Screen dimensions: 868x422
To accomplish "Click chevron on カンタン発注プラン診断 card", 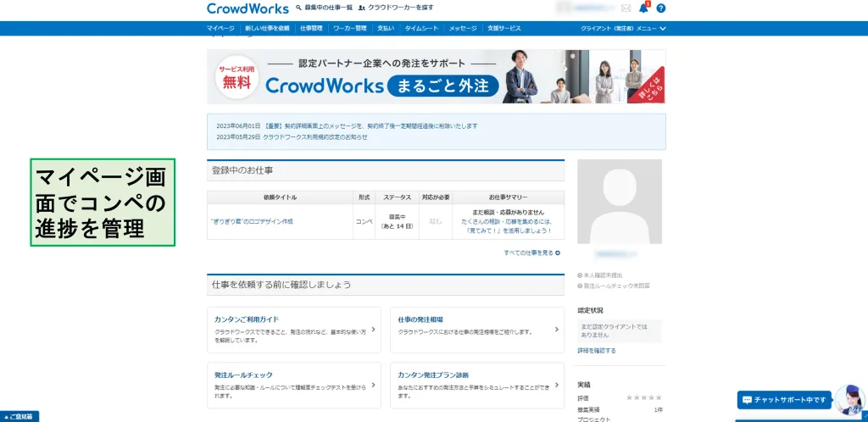I will tap(556, 385).
